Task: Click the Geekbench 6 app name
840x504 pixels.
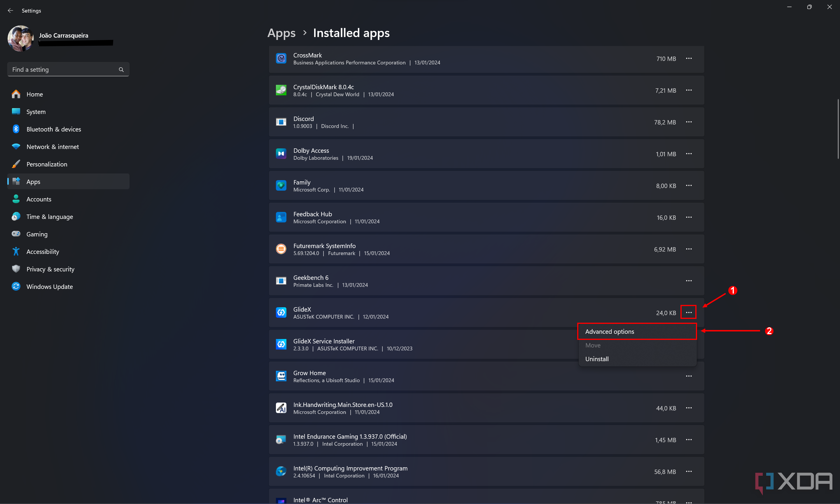Action: (x=311, y=278)
